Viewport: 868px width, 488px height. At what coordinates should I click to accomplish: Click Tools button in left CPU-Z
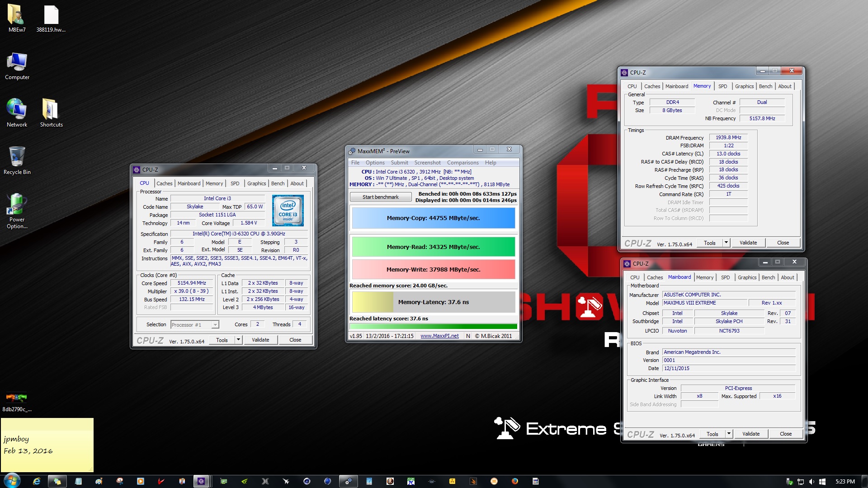(x=222, y=340)
